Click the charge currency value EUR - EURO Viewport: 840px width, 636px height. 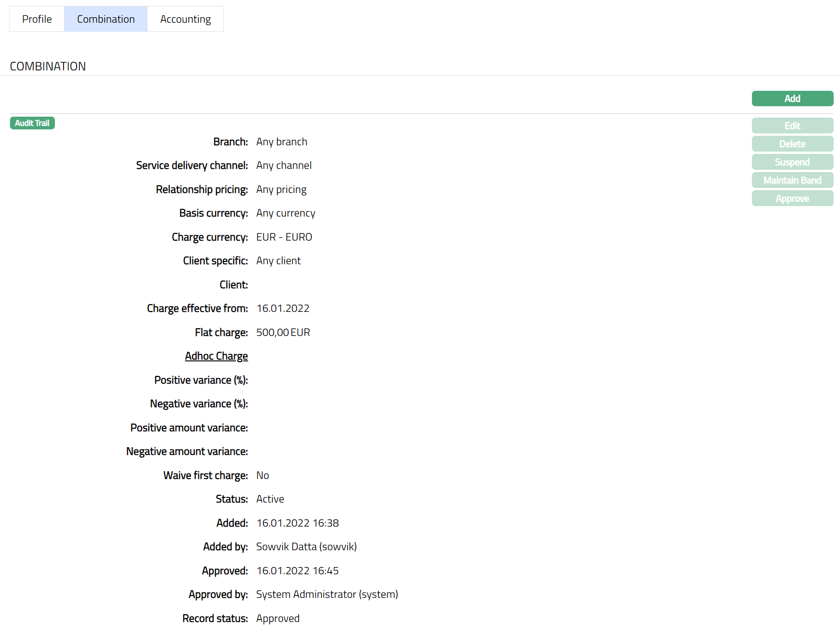tap(284, 237)
